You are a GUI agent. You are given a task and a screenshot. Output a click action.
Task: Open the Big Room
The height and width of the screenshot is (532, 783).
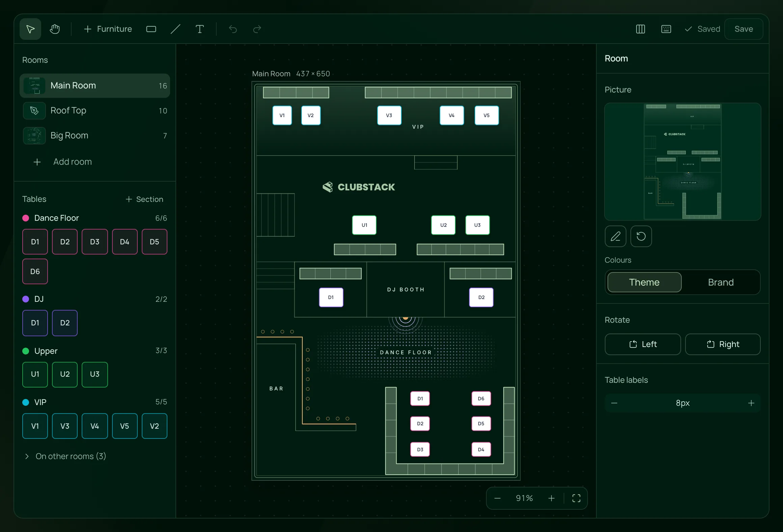tap(95, 136)
